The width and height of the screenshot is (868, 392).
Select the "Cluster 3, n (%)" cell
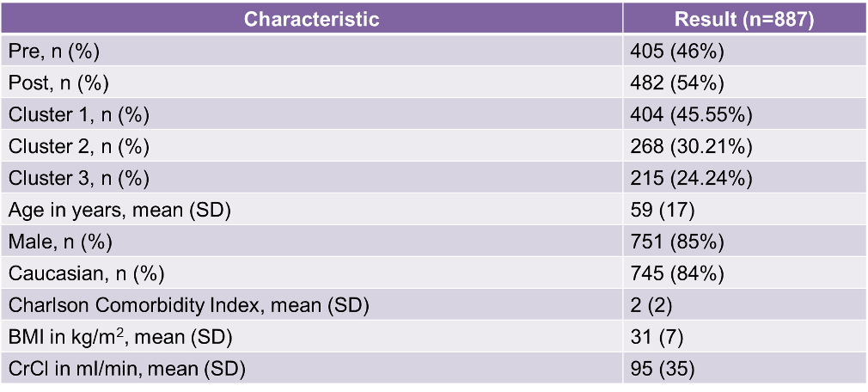click(x=79, y=178)
